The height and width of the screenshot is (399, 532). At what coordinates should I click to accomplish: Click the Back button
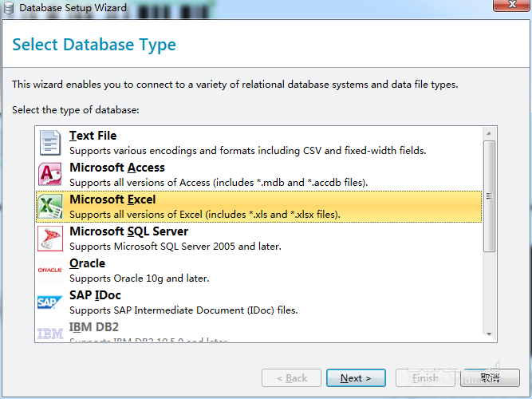[x=291, y=377]
